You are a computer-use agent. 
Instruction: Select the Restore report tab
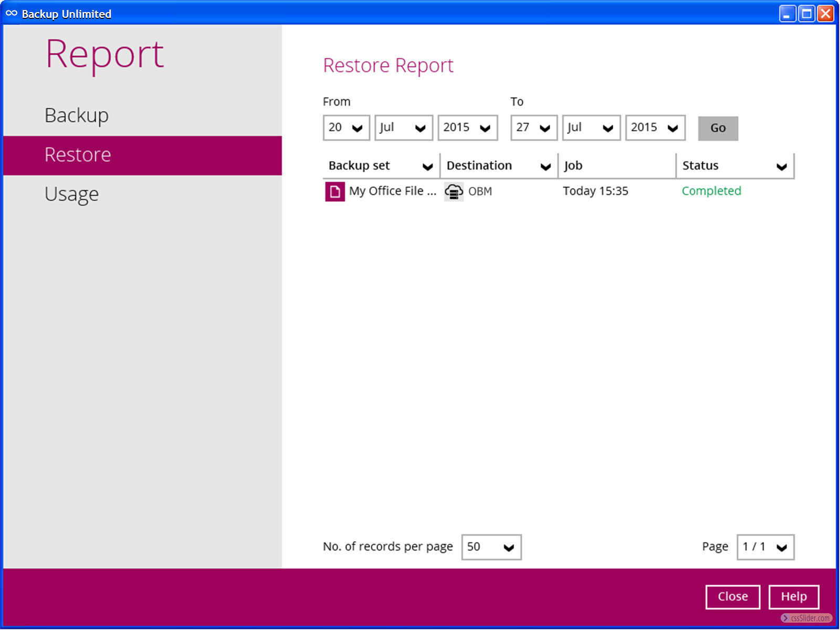pyautogui.click(x=78, y=155)
